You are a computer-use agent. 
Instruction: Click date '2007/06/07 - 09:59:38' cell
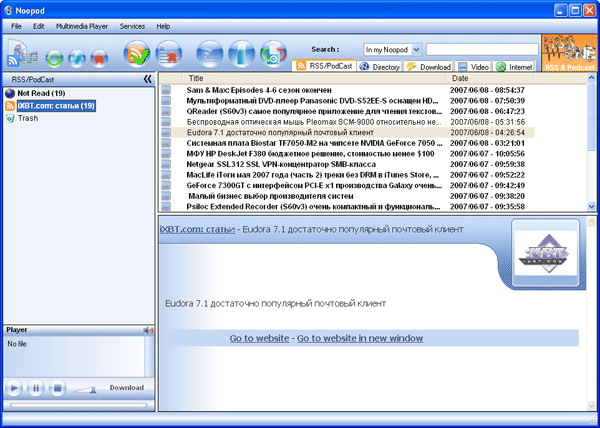point(487,164)
